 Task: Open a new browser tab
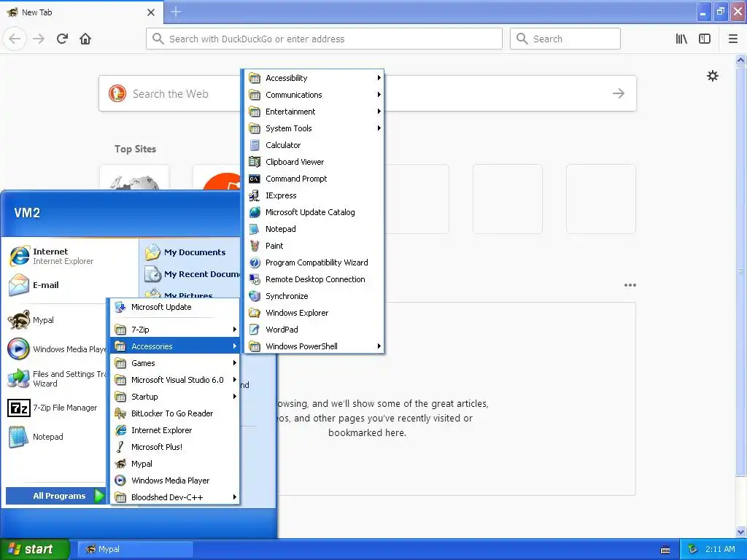pyautogui.click(x=176, y=12)
